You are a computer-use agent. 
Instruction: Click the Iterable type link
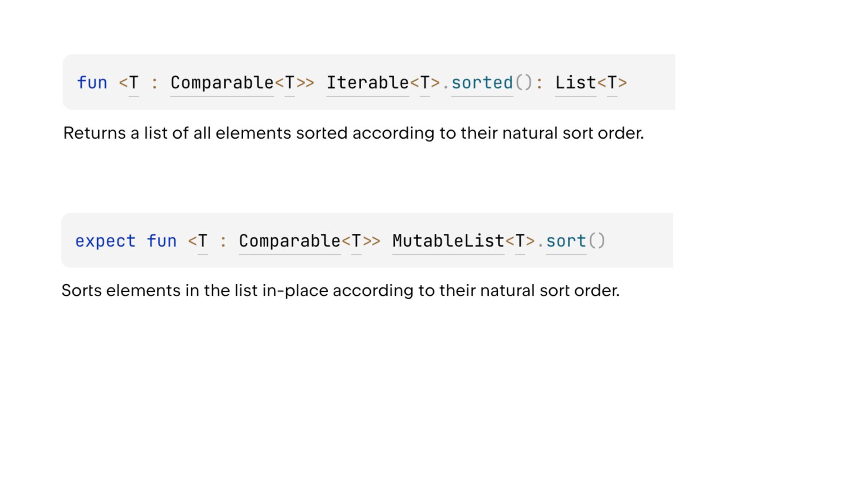[x=368, y=83]
